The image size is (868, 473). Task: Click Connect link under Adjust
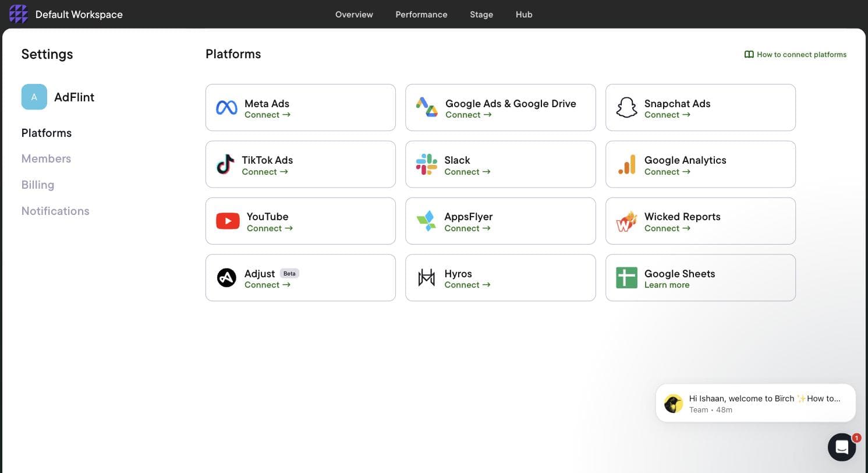pos(267,285)
